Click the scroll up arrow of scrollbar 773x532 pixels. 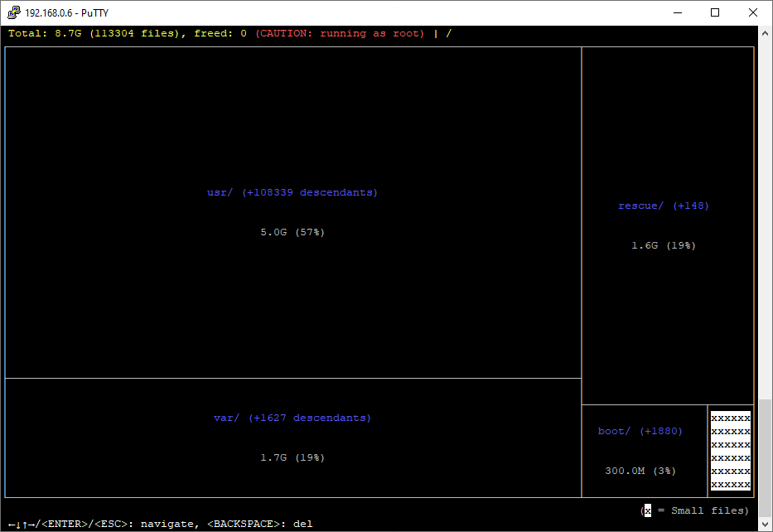pyautogui.click(x=766, y=32)
